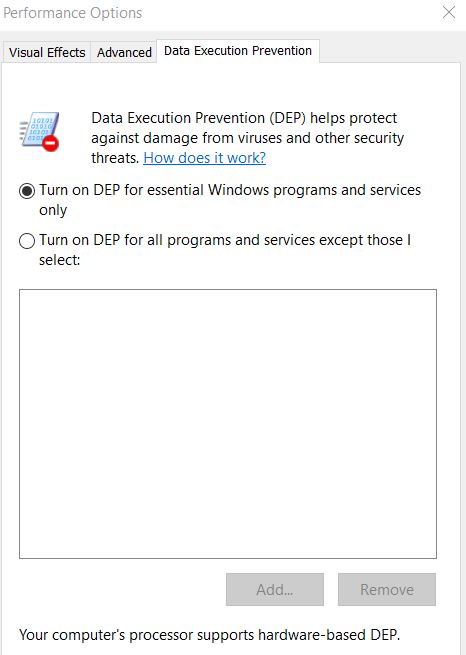Close the Performance Options dialog
The height and width of the screenshot is (655, 466).
pyautogui.click(x=449, y=13)
